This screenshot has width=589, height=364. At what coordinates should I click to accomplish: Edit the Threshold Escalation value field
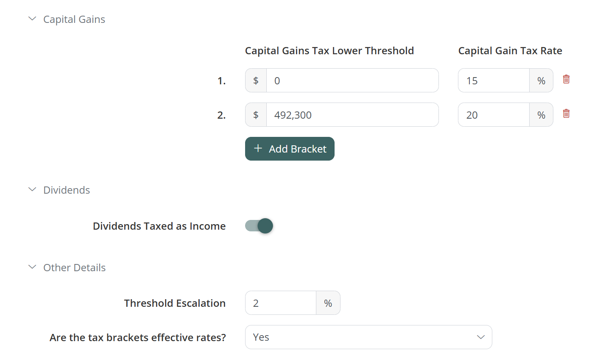click(x=281, y=303)
